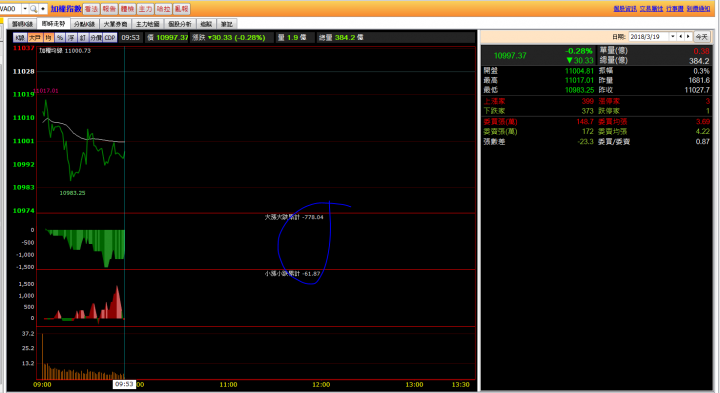Open the second blue link at top right
Image resolution: width=720 pixels, height=393 pixels.
pos(651,9)
